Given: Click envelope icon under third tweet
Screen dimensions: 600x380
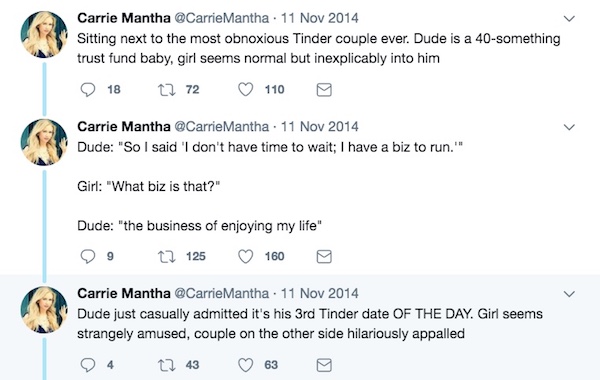Looking at the screenshot, I should point(324,365).
